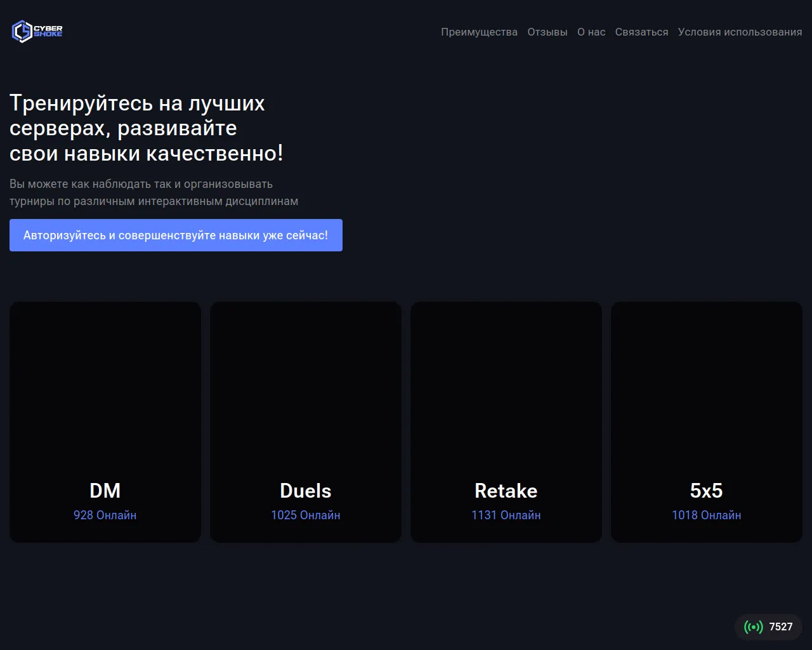Screen dimensions: 812x650
Task: Go to the Отзывы section
Action: [x=547, y=32]
